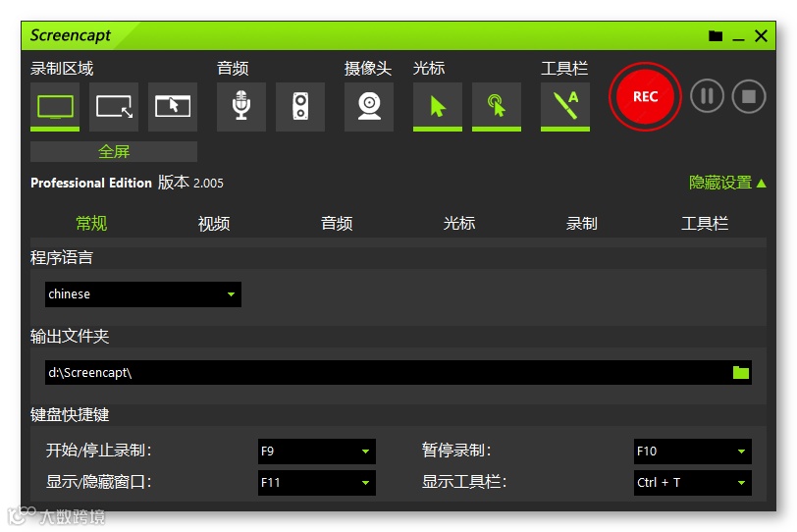Image resolution: width=797 pixels, height=532 pixels.
Task: Open program language dropdown showing chinese
Action: click(x=143, y=294)
